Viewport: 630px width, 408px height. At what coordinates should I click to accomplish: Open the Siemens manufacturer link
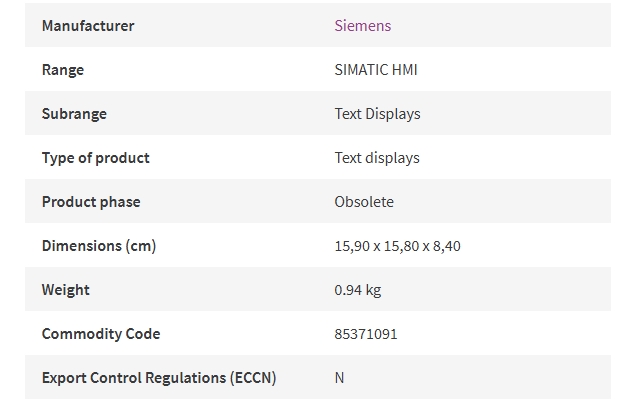(x=363, y=26)
